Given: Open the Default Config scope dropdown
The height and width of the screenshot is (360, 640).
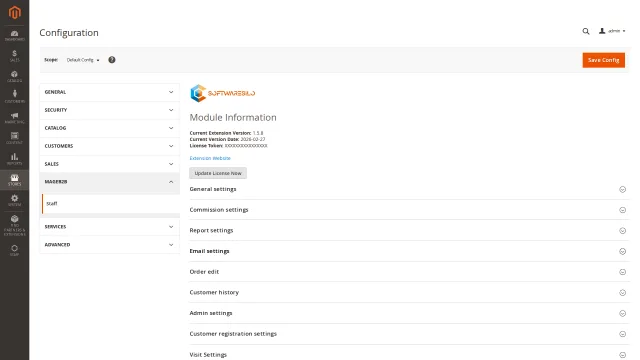Looking at the screenshot, I should (x=83, y=60).
